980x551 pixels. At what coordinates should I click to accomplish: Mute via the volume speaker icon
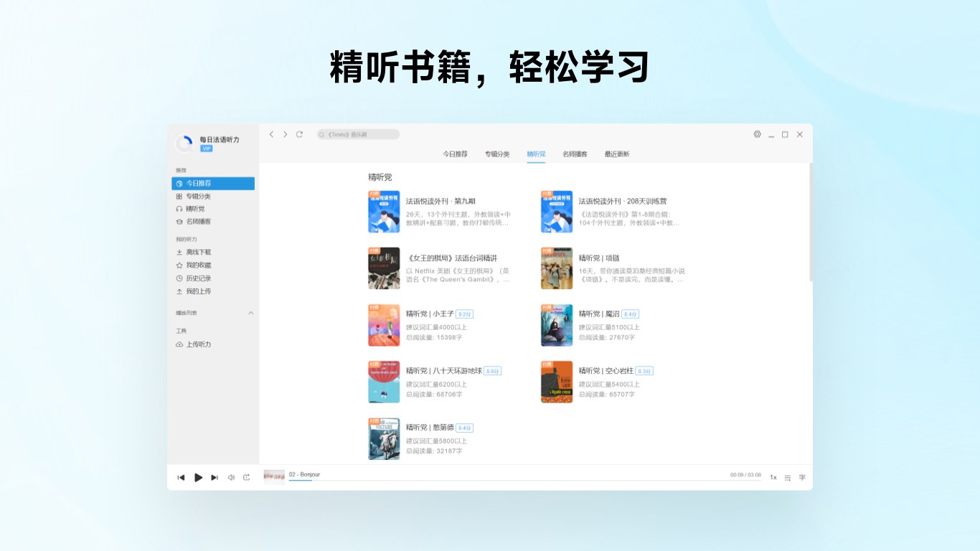[231, 477]
